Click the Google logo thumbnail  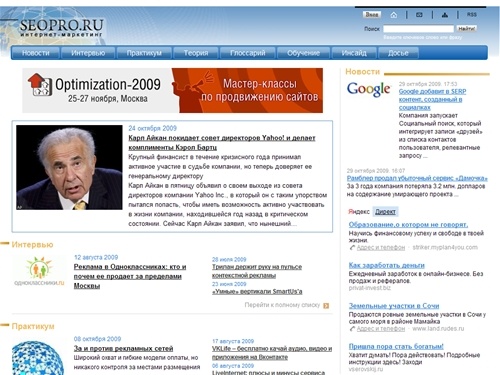click(x=368, y=89)
